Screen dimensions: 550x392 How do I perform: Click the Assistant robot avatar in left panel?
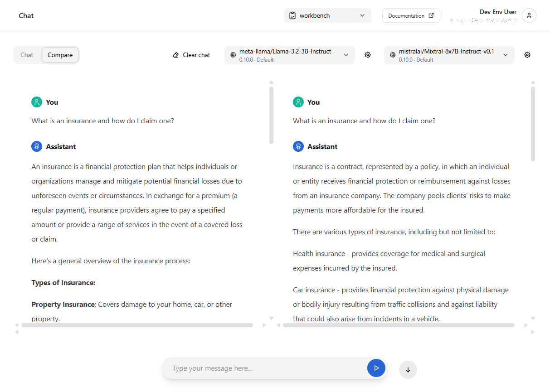37,146
